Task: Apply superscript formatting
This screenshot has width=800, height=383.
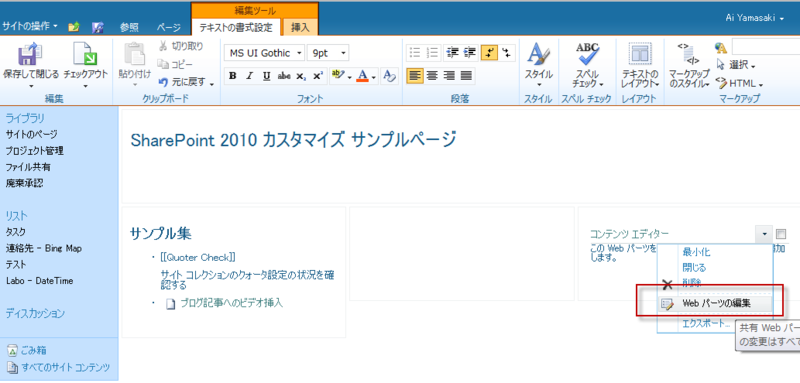Action: coord(318,76)
